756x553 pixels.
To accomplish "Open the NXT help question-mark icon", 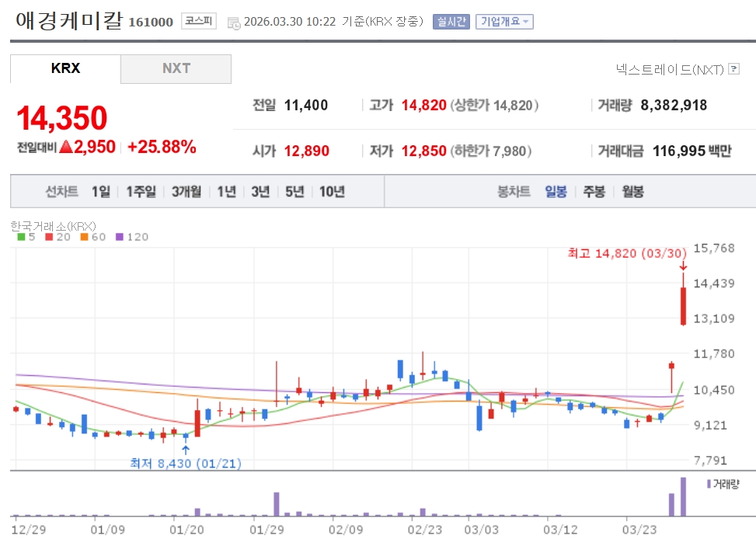I will coord(733,69).
